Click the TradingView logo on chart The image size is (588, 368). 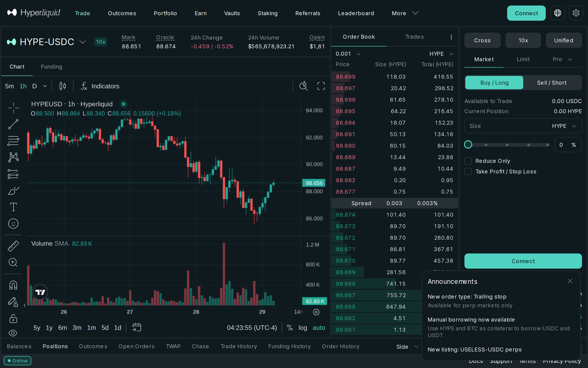(x=40, y=292)
